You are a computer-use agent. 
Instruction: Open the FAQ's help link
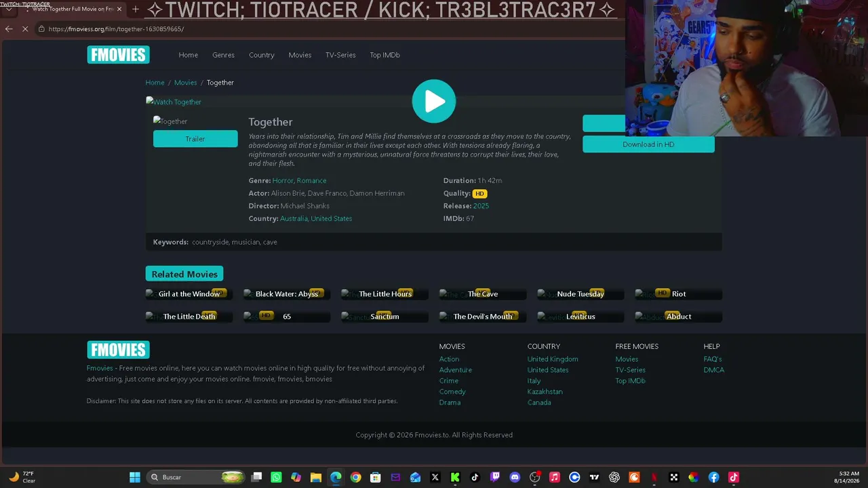pyautogui.click(x=713, y=359)
